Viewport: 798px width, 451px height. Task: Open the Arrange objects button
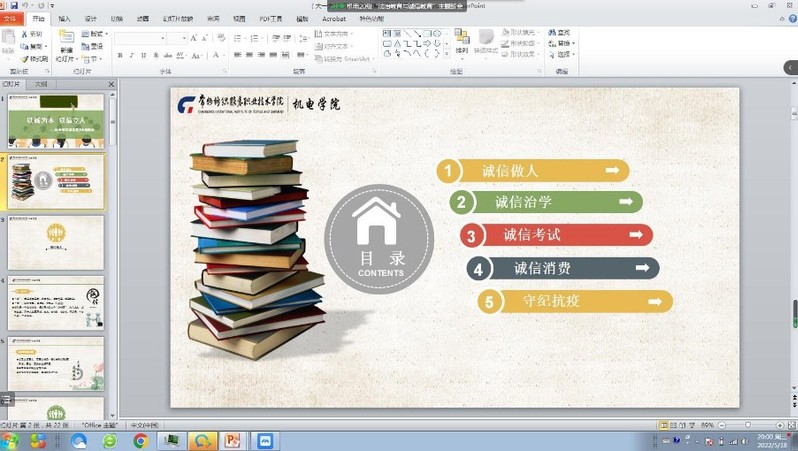[x=462, y=42]
